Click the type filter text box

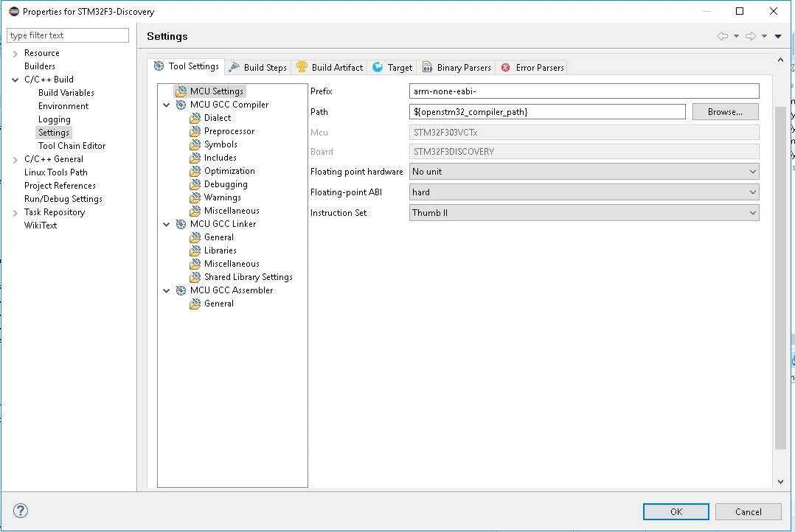coord(68,35)
